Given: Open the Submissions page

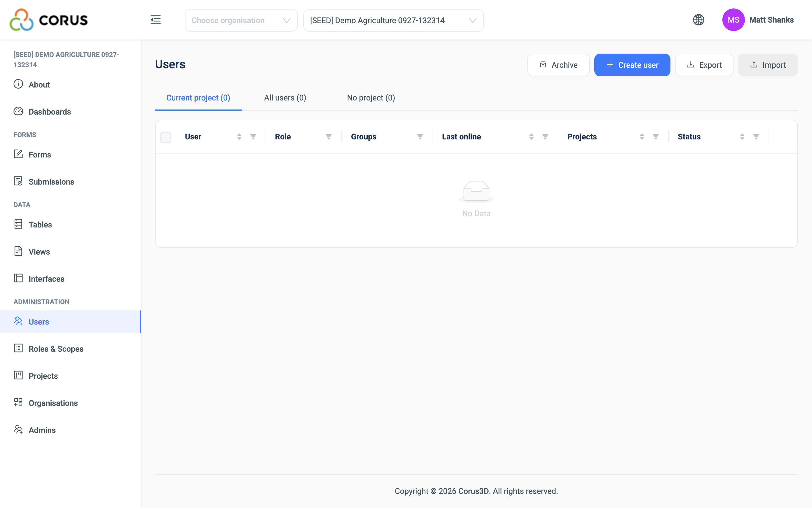Looking at the screenshot, I should [70, 181].
